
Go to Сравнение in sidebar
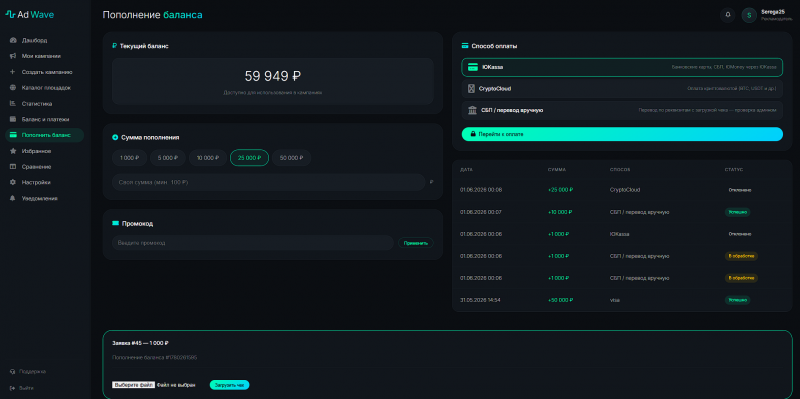click(44, 167)
